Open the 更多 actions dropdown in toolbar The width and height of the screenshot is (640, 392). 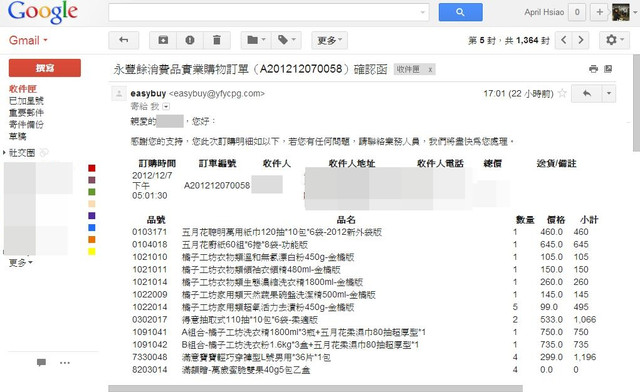pos(329,40)
